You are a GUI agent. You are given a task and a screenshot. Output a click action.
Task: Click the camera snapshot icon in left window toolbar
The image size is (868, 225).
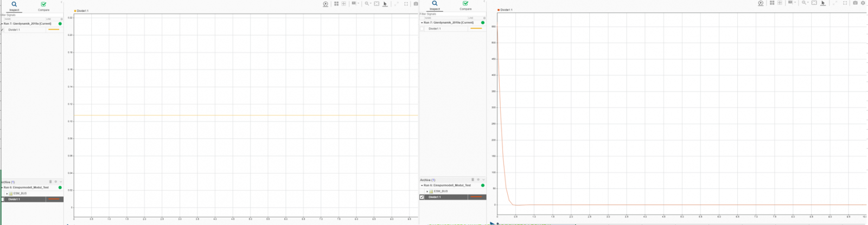pyautogui.click(x=416, y=4)
